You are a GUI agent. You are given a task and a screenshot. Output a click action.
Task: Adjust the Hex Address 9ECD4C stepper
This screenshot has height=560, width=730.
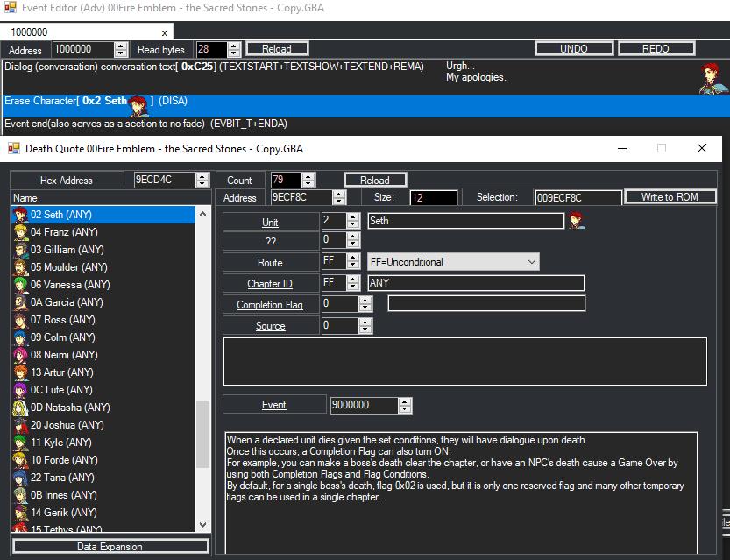click(x=202, y=181)
